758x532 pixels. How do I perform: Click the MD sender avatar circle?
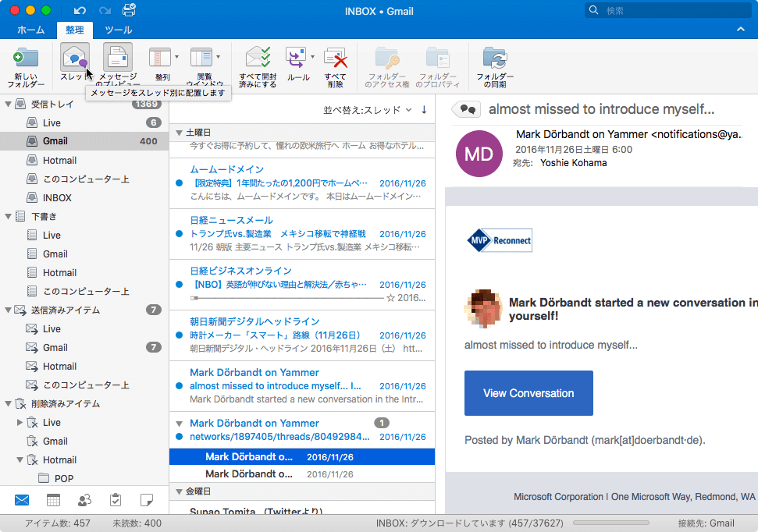pyautogui.click(x=479, y=154)
